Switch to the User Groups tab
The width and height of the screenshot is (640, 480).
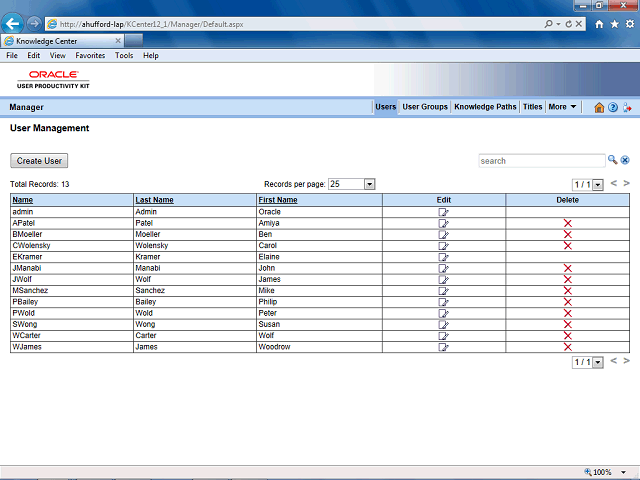tap(425, 107)
